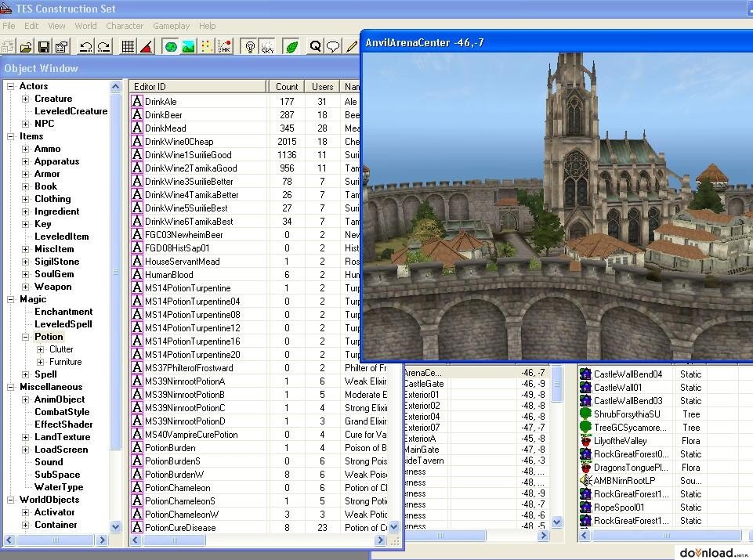Click the Havok HK simulation icon
753x560 pixels.
[x=224, y=47]
